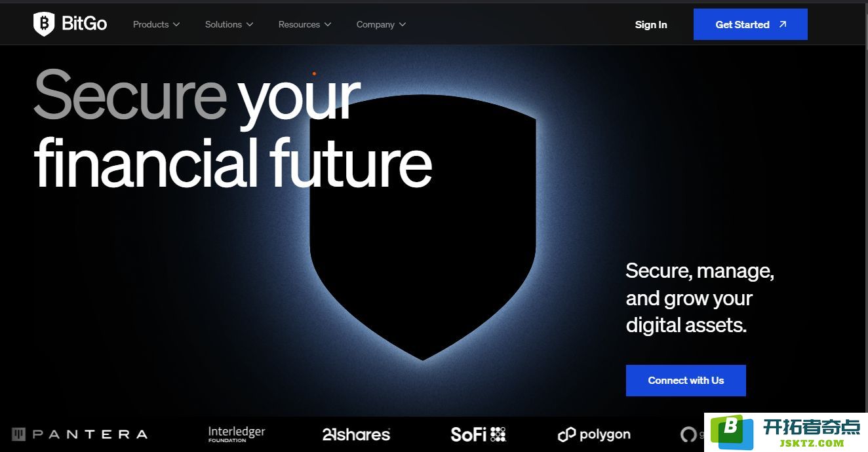
Task: Click the JSKTZ.COM watermark text
Action: tap(811, 443)
